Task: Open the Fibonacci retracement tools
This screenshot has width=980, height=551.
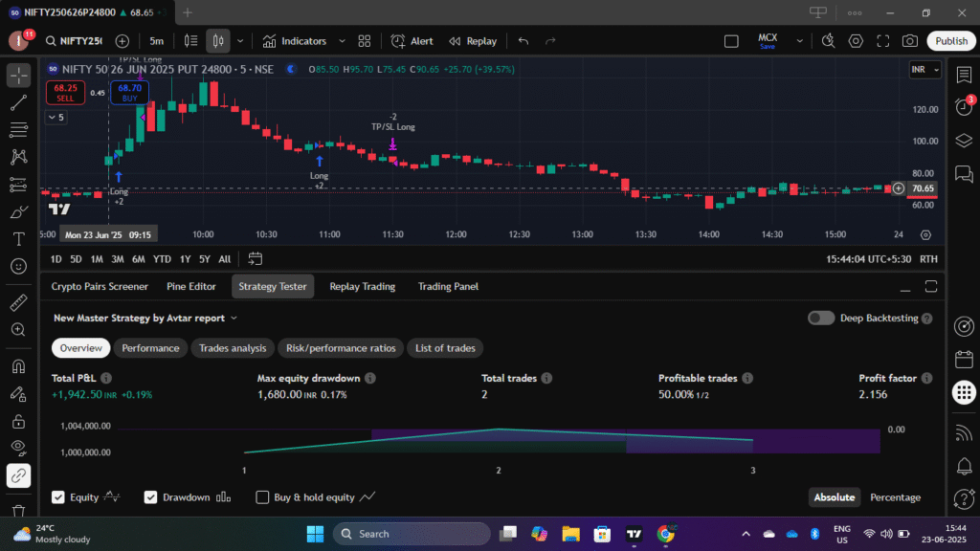Action: coord(19,129)
